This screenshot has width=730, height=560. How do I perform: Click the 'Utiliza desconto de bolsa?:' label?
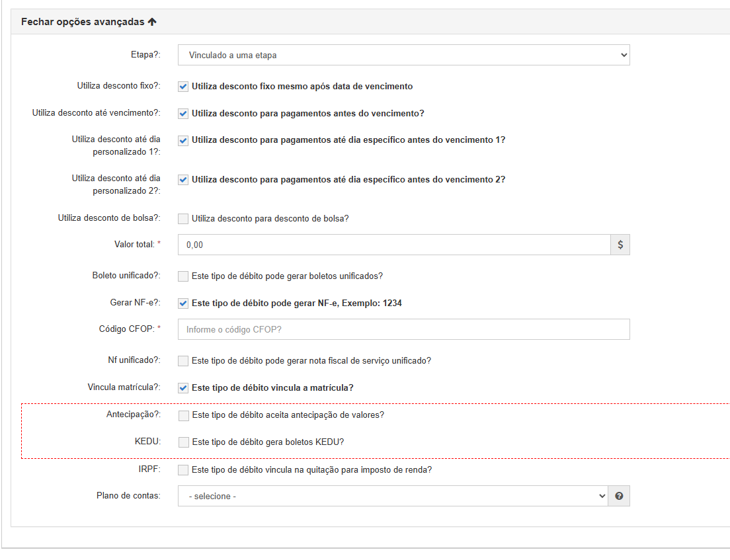click(x=109, y=218)
